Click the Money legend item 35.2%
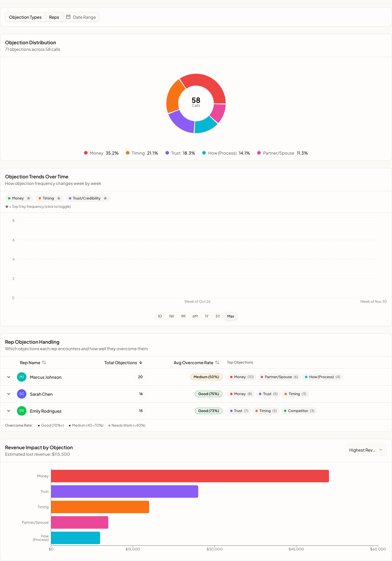The image size is (392, 561). coord(101,153)
